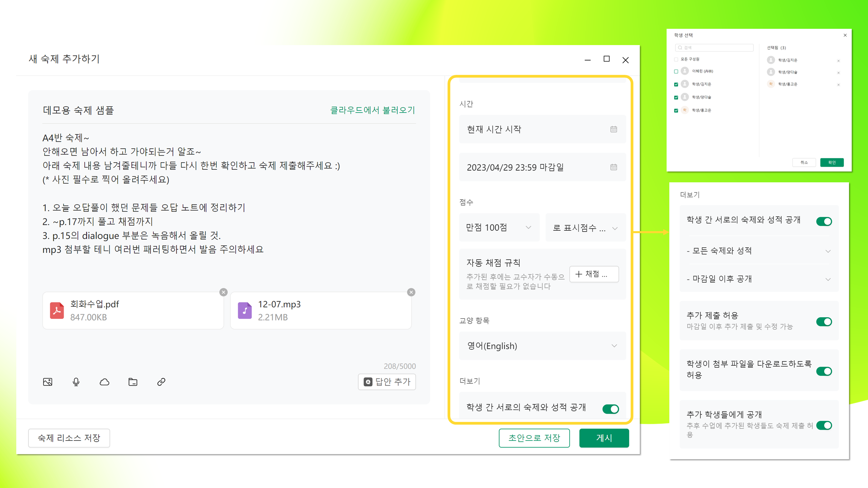
Task: Click 확인 in the 학생 선택 dialog
Action: [x=832, y=163]
